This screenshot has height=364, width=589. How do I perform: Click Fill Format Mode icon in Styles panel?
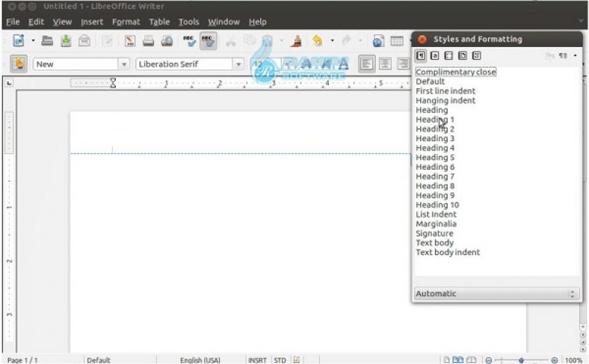pyautogui.click(x=549, y=55)
